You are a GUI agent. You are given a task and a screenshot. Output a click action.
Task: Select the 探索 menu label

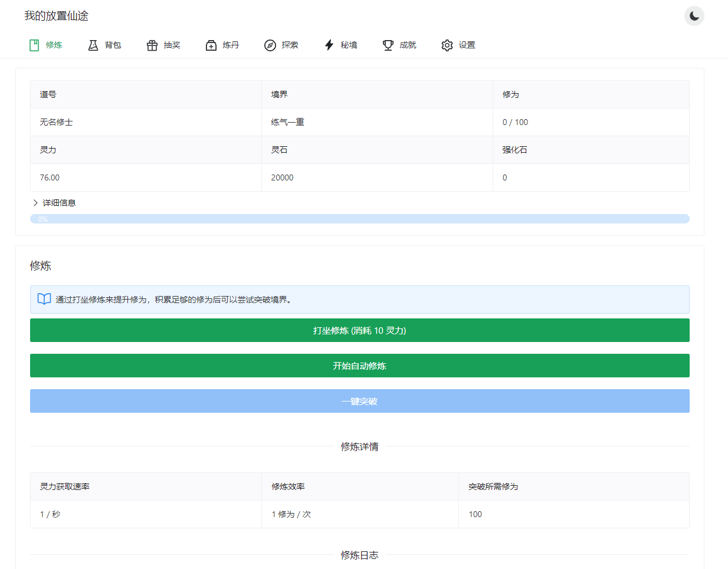290,45
